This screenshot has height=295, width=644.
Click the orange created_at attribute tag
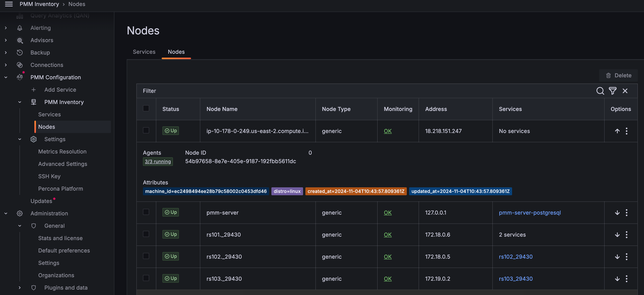tap(356, 191)
